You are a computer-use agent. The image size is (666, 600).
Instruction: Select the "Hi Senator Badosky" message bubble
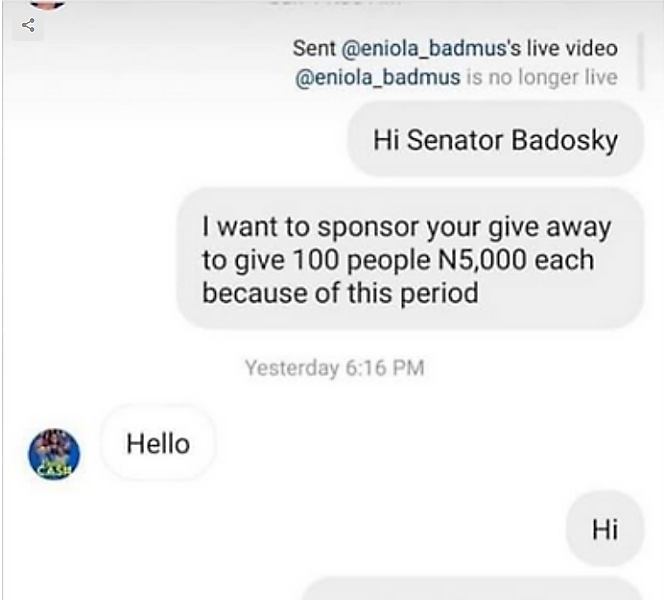(495, 140)
